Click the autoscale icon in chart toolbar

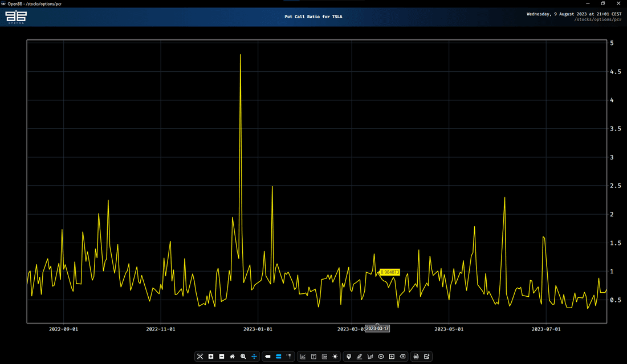pyautogui.click(x=200, y=357)
